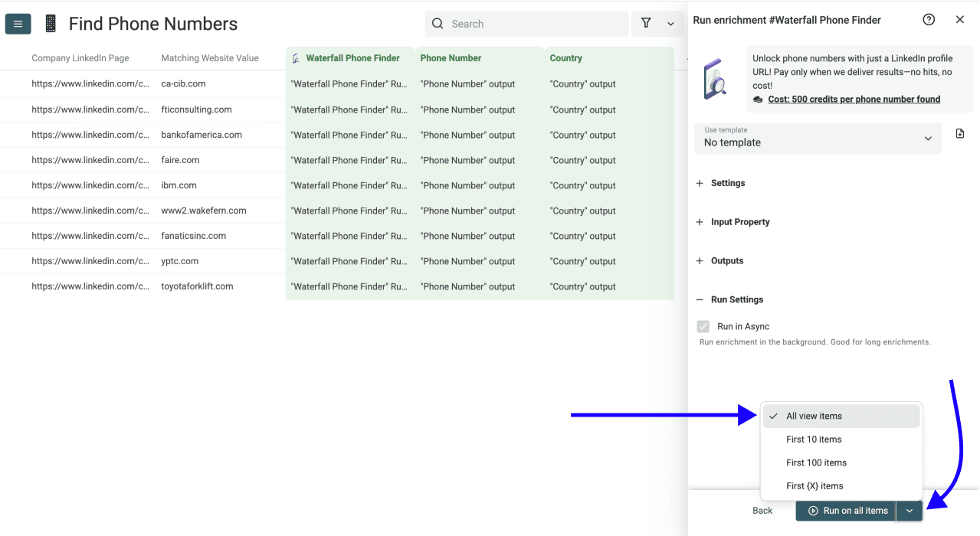Click the magnifying glass icon in the search field
Image resolution: width=980 pixels, height=536 pixels.
tap(438, 24)
